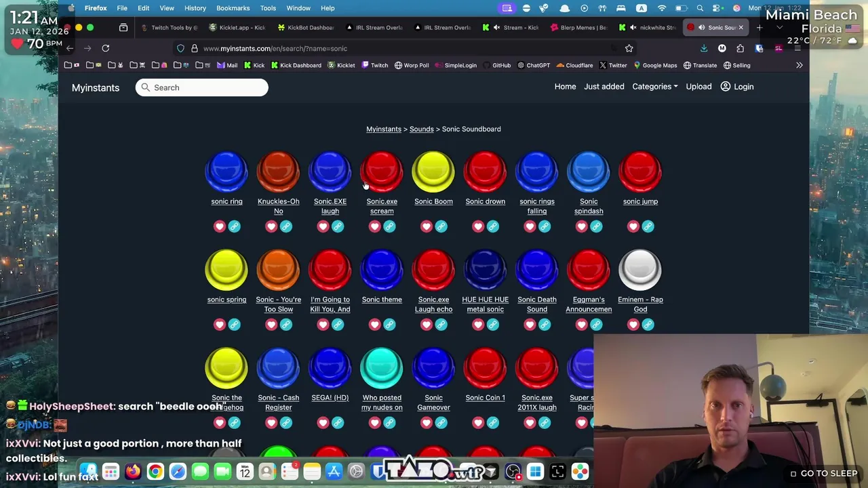Copy link icon under Sonic Gameover
The width and height of the screenshot is (868, 488).
click(441, 423)
